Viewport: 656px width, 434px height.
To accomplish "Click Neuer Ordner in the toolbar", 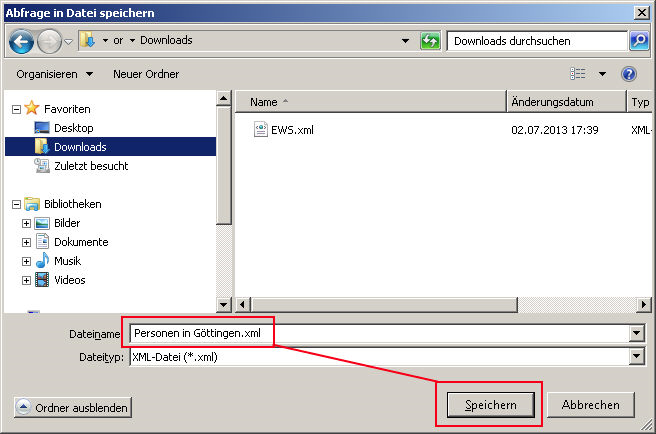I will coord(146,74).
